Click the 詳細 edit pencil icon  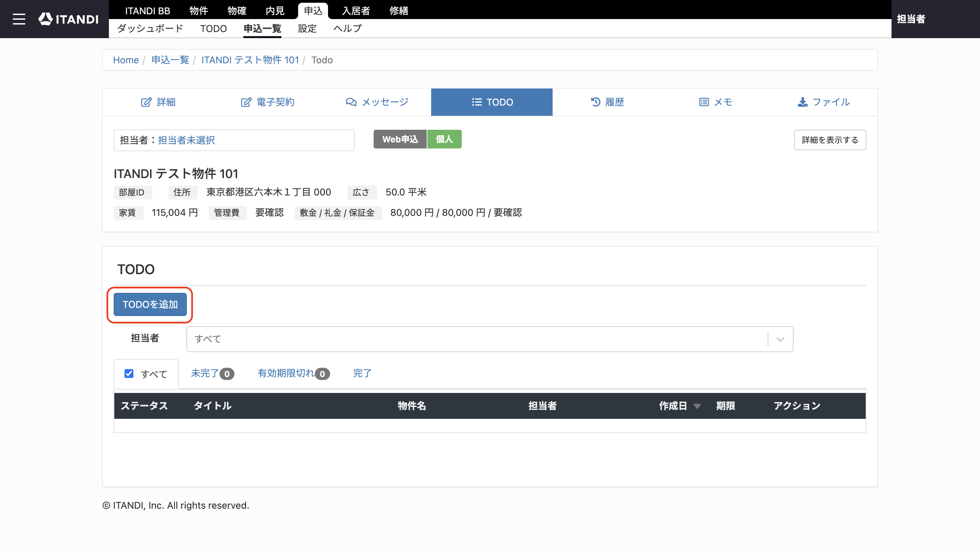[146, 102]
